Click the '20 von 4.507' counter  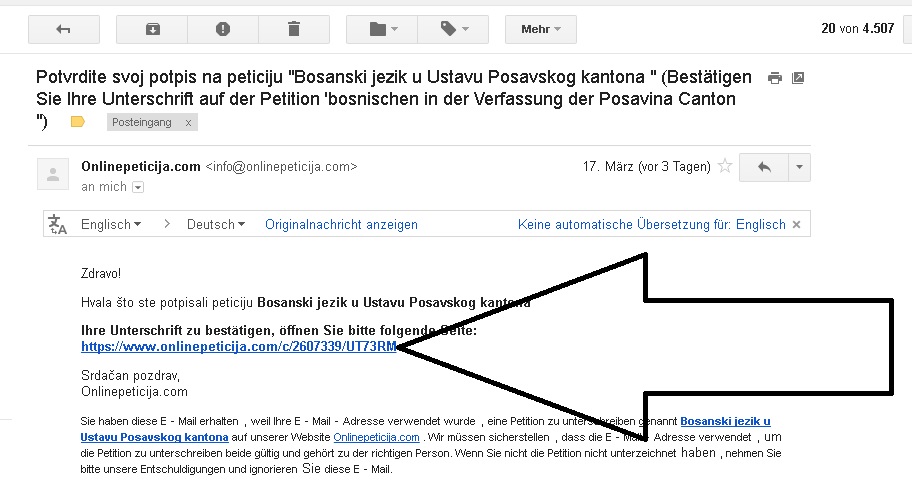pos(857,29)
